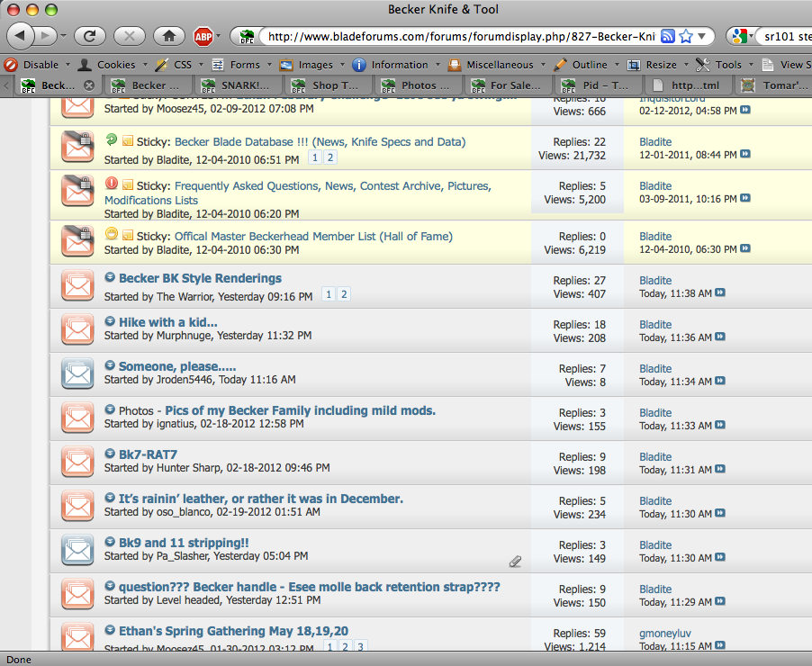Go to last post dated 12-04-2010, 06:30 PM
Viewport: 812px width, 666px height.
745,249
